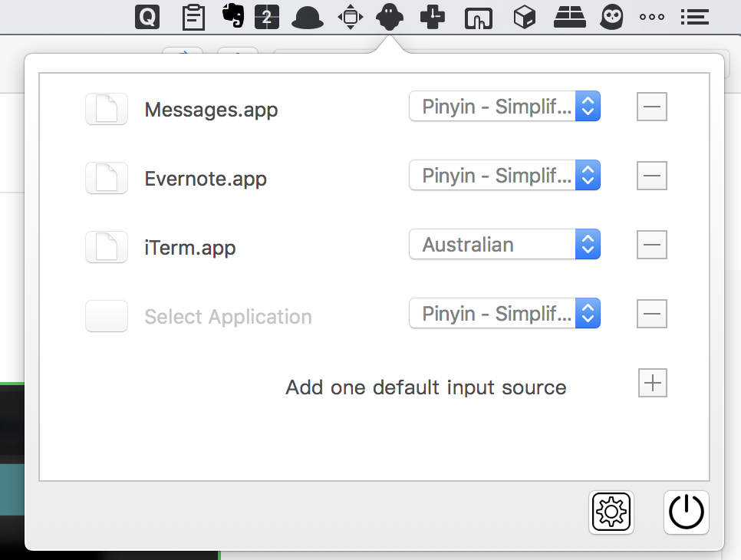The image size is (741, 560).
Task: Click the ghost menu bar icon
Action: [390, 16]
